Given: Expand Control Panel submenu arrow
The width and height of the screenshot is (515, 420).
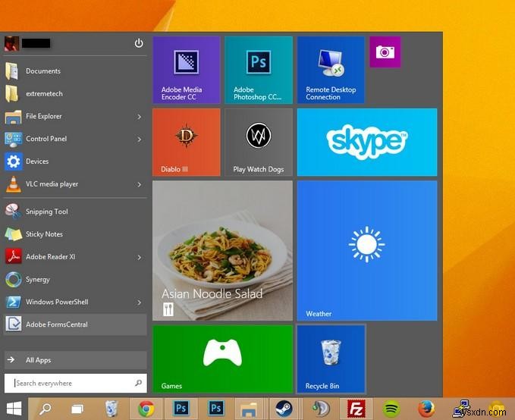Looking at the screenshot, I should coord(140,139).
